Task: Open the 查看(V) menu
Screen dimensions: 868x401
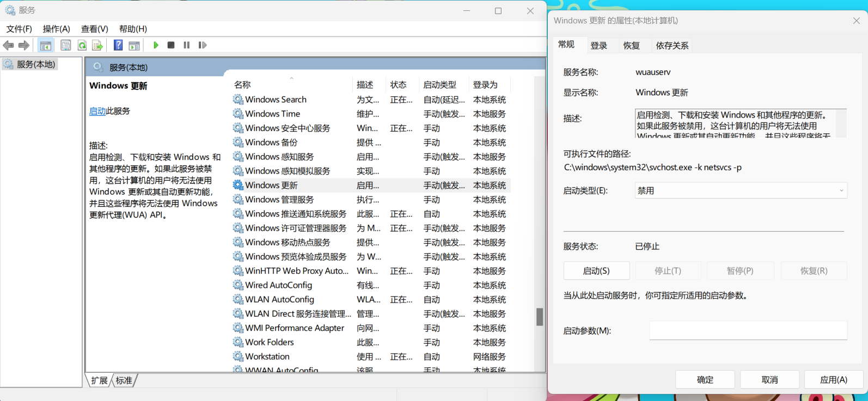Action: pos(95,29)
